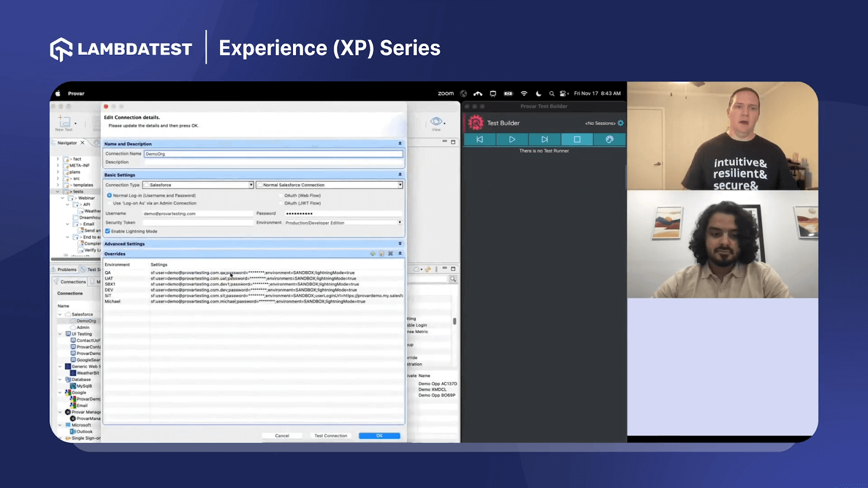Screen dimensions: 868x488
Task: Click the Connection Name input field
Action: pos(273,154)
